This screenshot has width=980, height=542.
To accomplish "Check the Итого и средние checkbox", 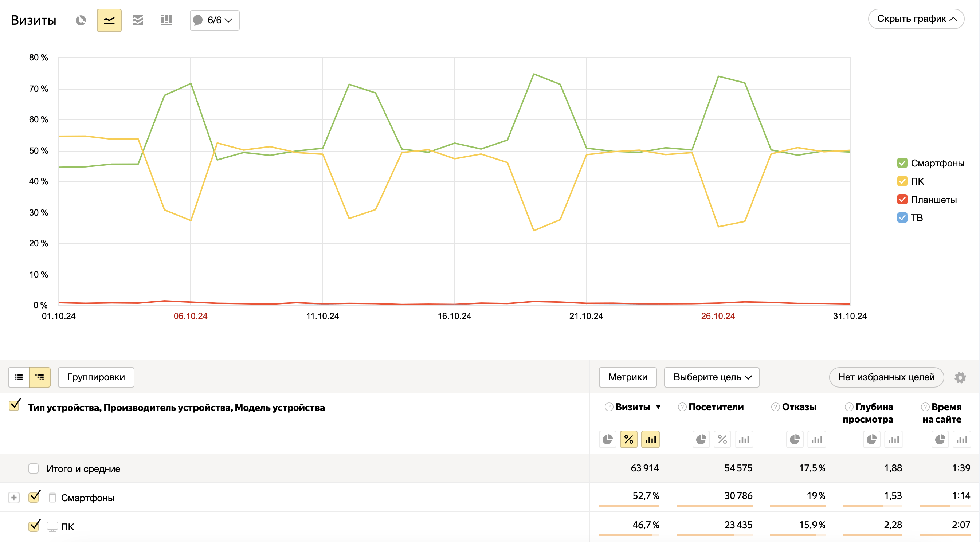I will [34, 468].
